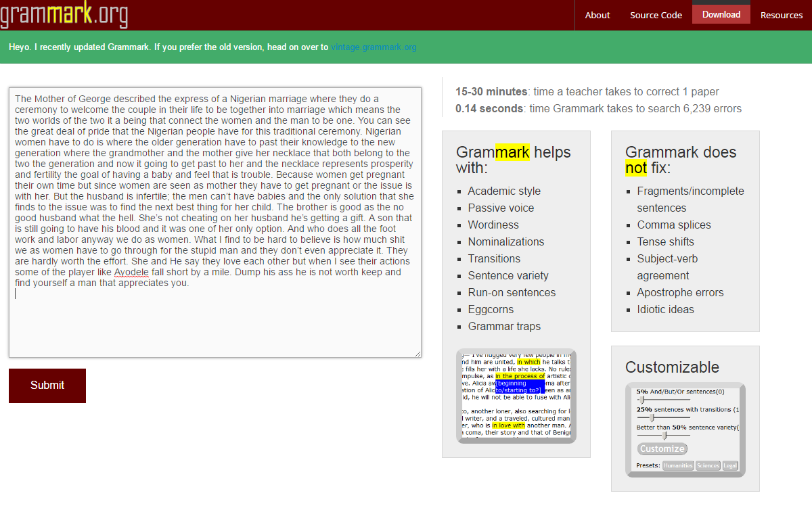Click the sentence variety slider
The height and width of the screenshot is (512, 812).
tap(664, 436)
